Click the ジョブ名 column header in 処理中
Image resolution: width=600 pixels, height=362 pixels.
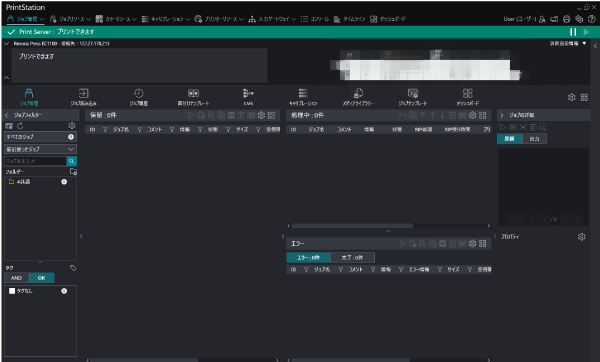(316, 130)
